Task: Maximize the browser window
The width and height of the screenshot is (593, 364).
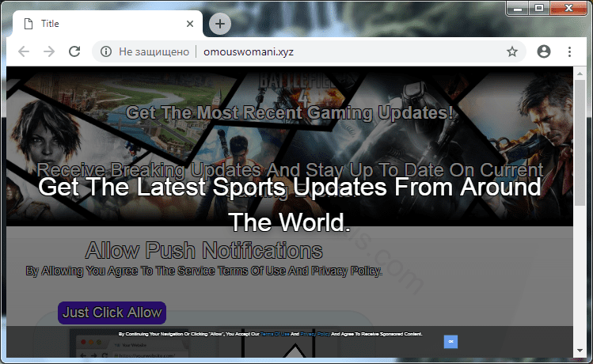Action: click(539, 8)
